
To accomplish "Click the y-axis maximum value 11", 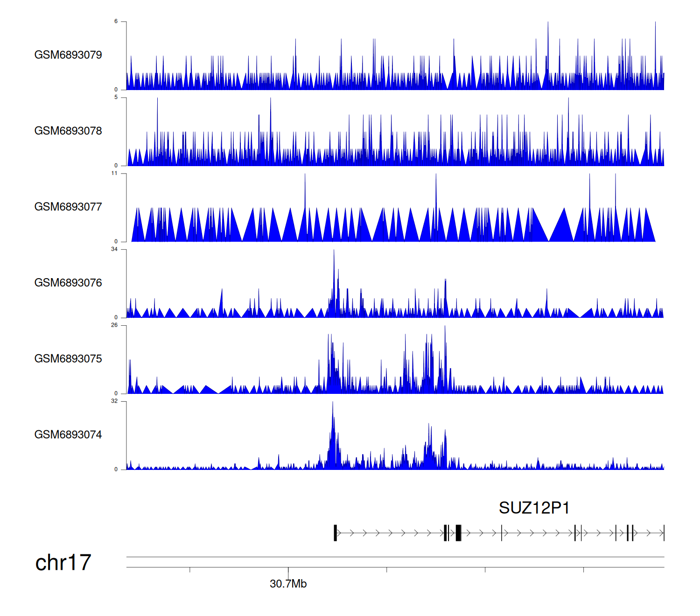I will coord(114,174).
